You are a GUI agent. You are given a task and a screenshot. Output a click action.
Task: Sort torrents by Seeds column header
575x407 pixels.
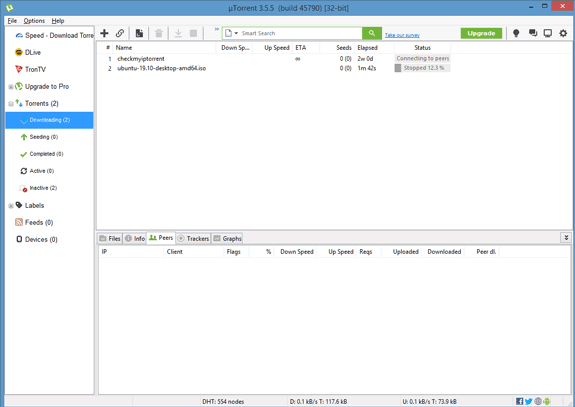(x=337, y=48)
